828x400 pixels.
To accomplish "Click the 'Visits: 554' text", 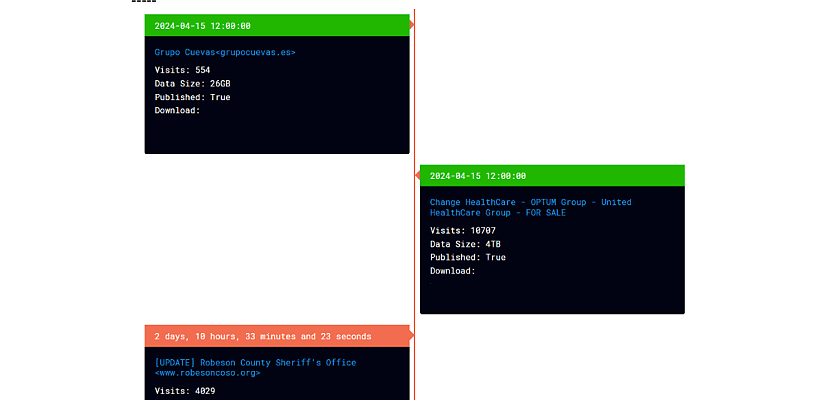I will [x=183, y=70].
